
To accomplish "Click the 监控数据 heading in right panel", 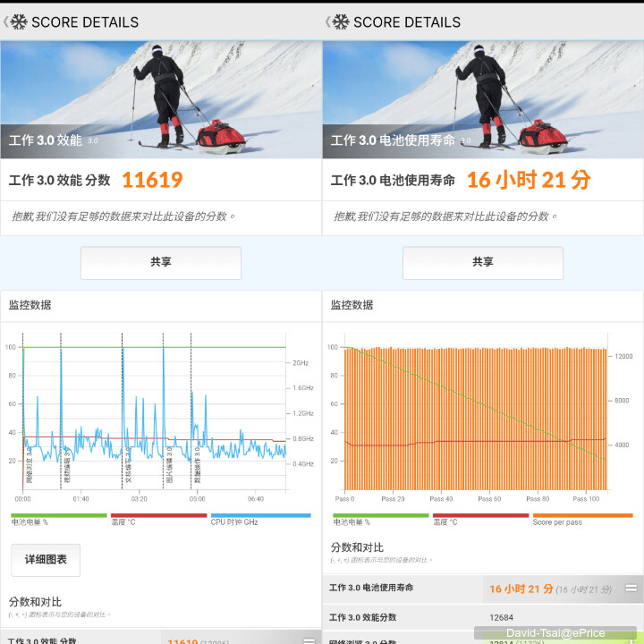I will 352,305.
